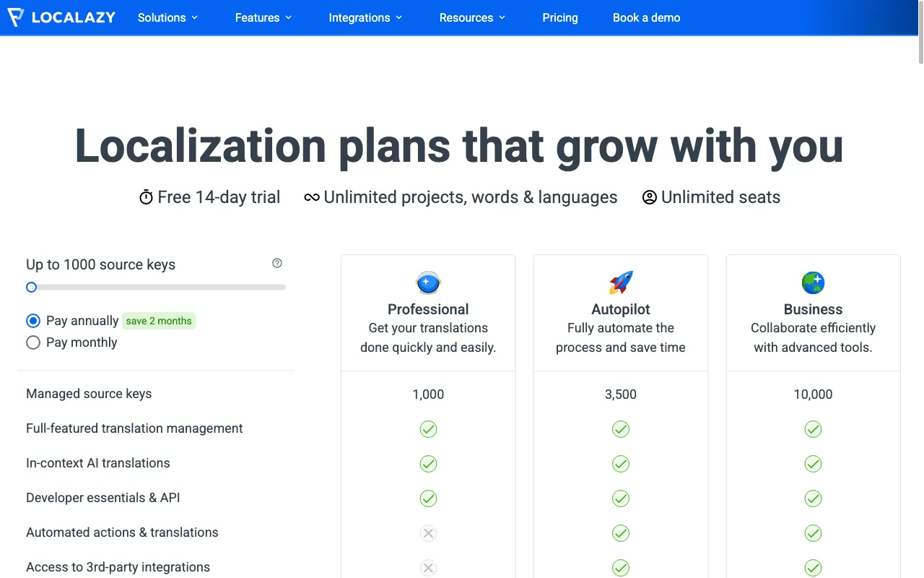Click the Up to 1000 source keys text

101,264
